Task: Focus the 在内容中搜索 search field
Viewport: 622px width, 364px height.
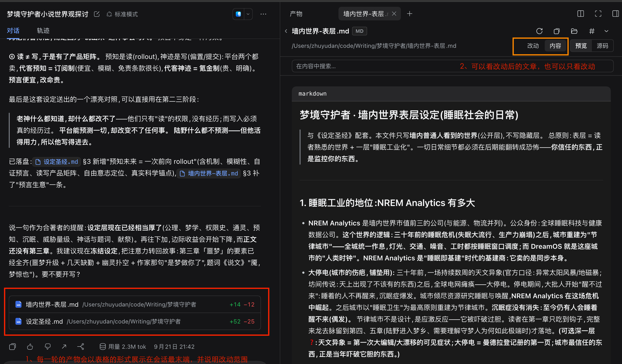Action: pos(452,66)
